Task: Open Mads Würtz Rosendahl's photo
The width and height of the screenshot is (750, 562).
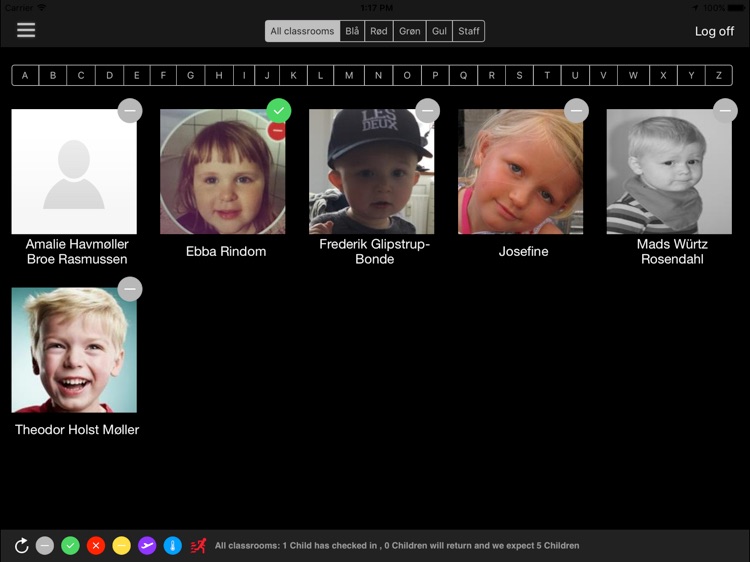Action: point(669,172)
